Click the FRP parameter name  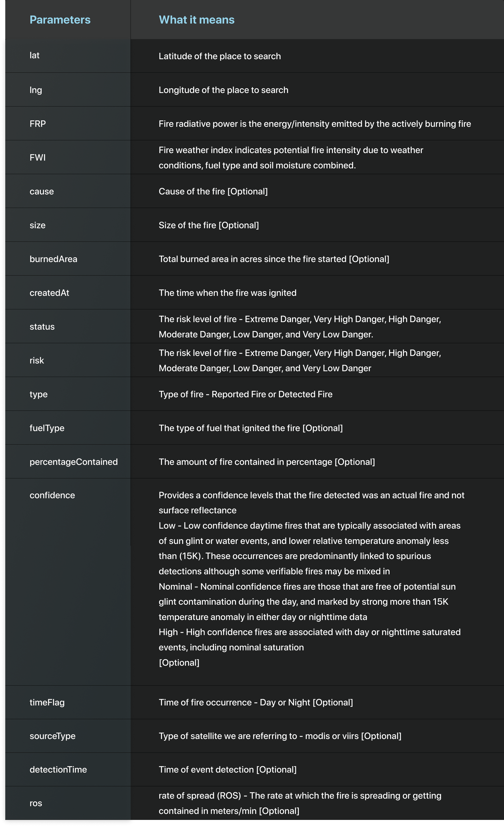[38, 124]
